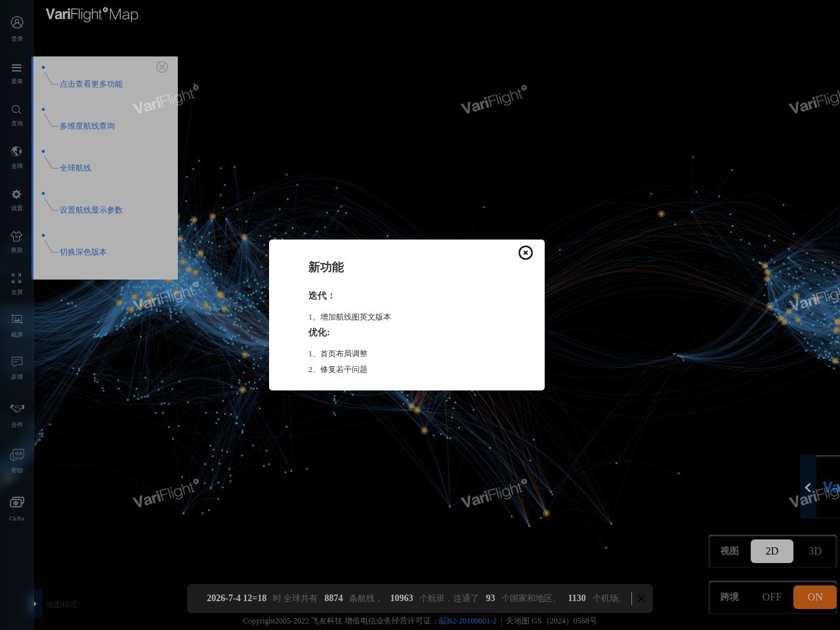Click 切换深色版本 tip

[x=83, y=252]
